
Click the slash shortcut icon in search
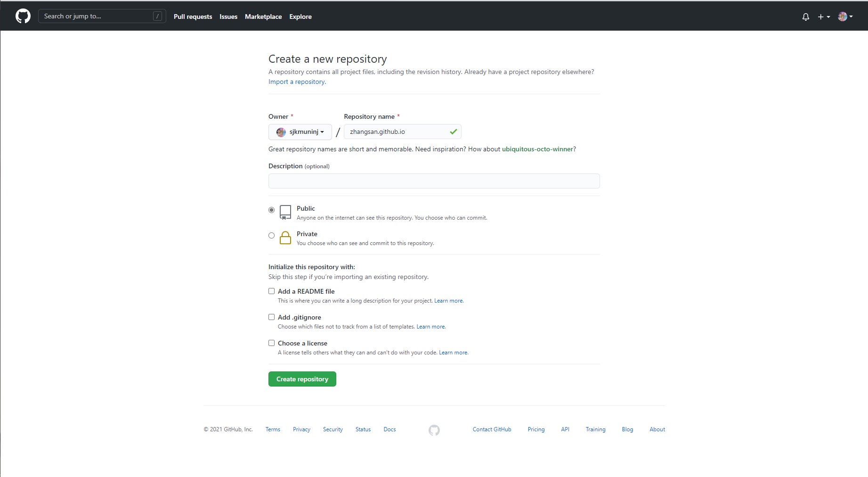[158, 16]
